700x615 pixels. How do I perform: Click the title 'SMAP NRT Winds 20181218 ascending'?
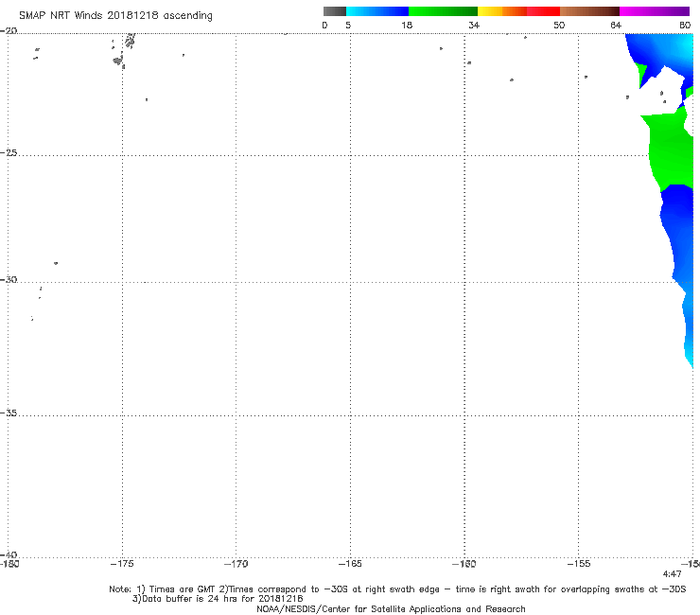click(x=115, y=15)
